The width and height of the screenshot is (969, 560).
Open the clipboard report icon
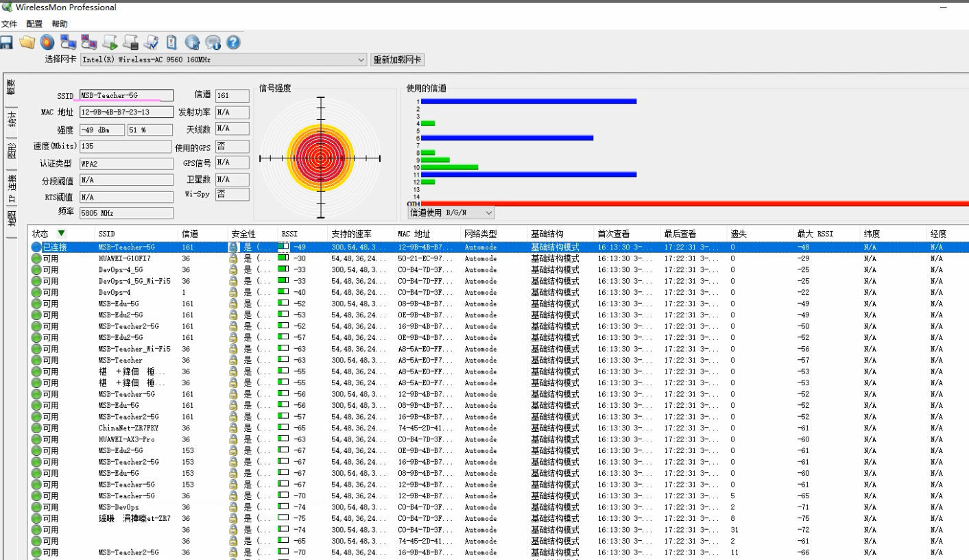coord(171,42)
